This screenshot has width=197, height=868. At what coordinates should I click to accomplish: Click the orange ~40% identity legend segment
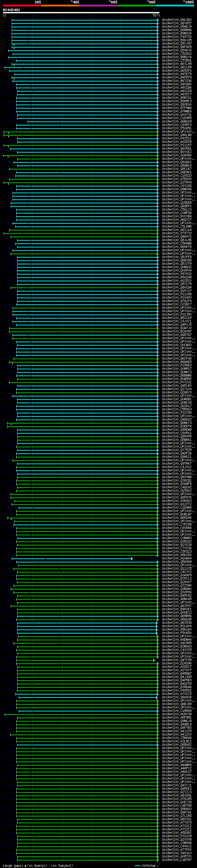[60, 6]
